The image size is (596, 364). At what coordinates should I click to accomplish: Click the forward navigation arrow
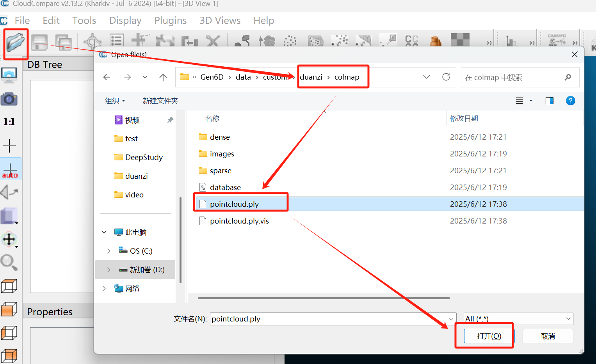(127, 77)
